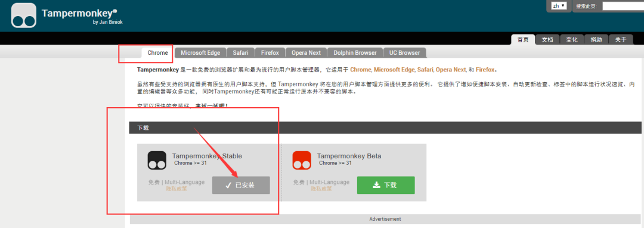The width and height of the screenshot is (644, 228).
Task: Click '免费 | Multi-Language' text under Stable
Action: click(177, 182)
